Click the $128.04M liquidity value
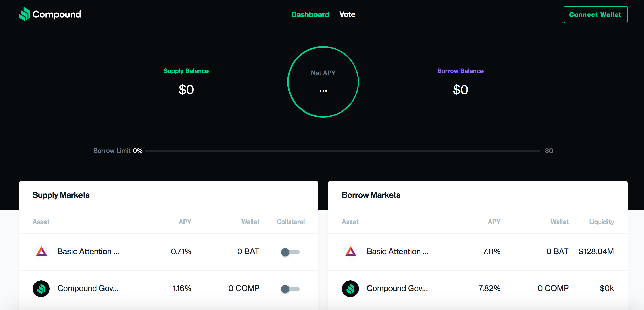The width and height of the screenshot is (644, 310). point(596,251)
